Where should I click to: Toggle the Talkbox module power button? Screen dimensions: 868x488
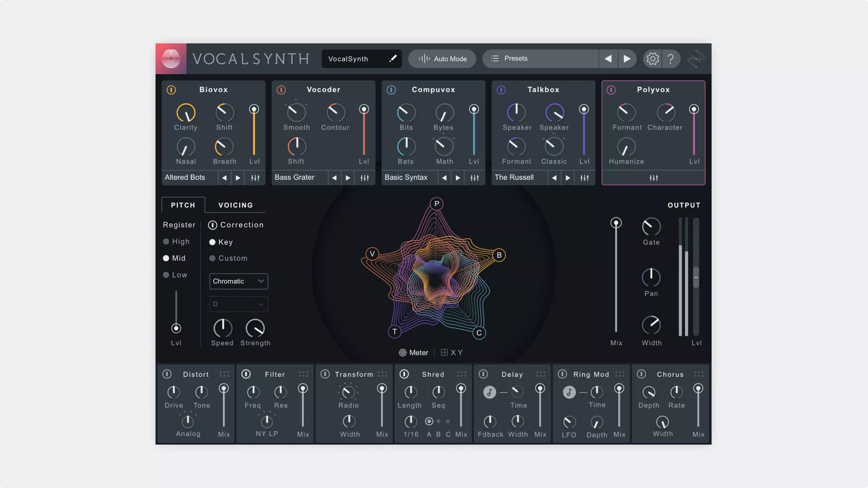tap(501, 90)
